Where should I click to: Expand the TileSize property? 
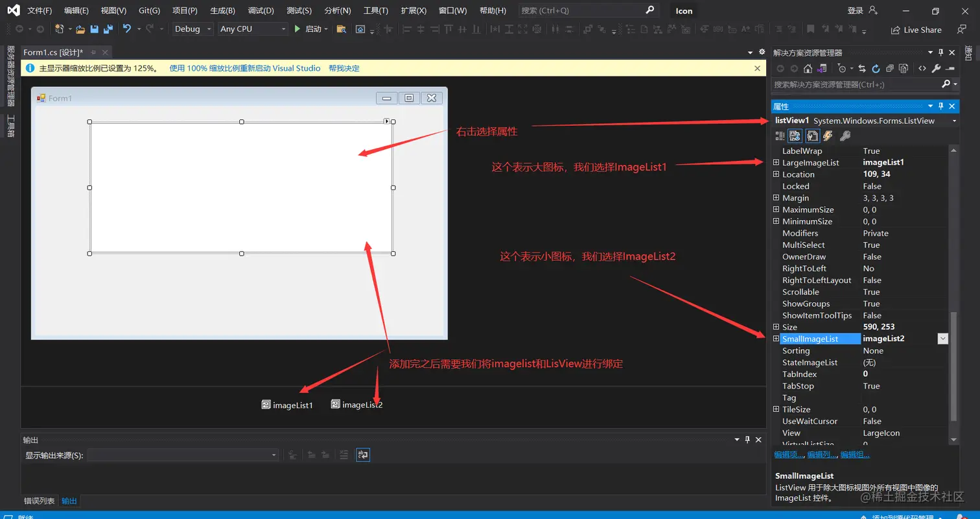click(x=776, y=409)
